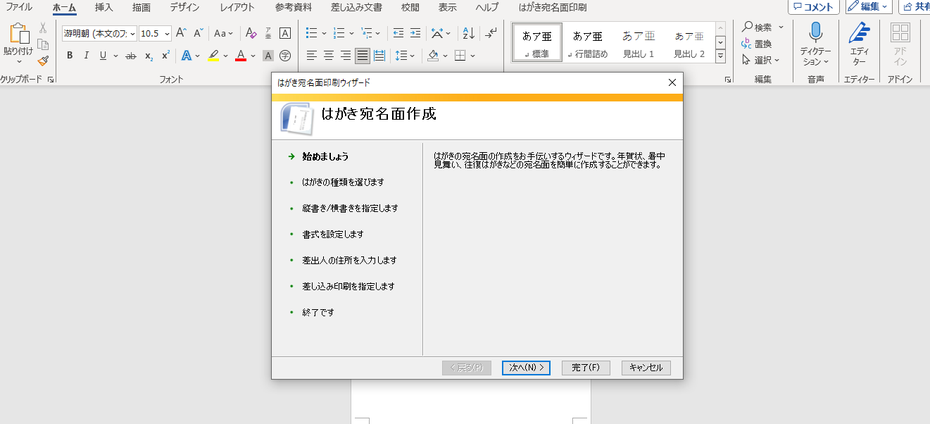The image size is (930, 424).
Task: Click 完了(F) in the wizard
Action: (x=586, y=368)
